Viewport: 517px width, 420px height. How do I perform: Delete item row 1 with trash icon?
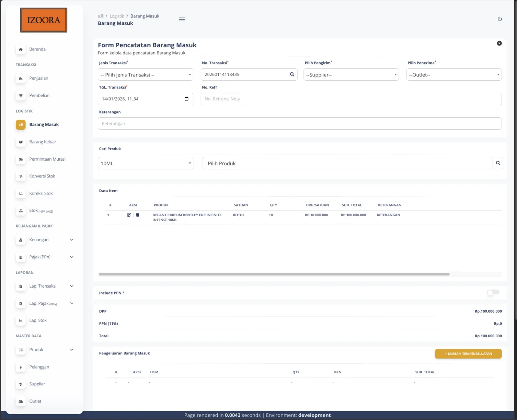pos(138,215)
